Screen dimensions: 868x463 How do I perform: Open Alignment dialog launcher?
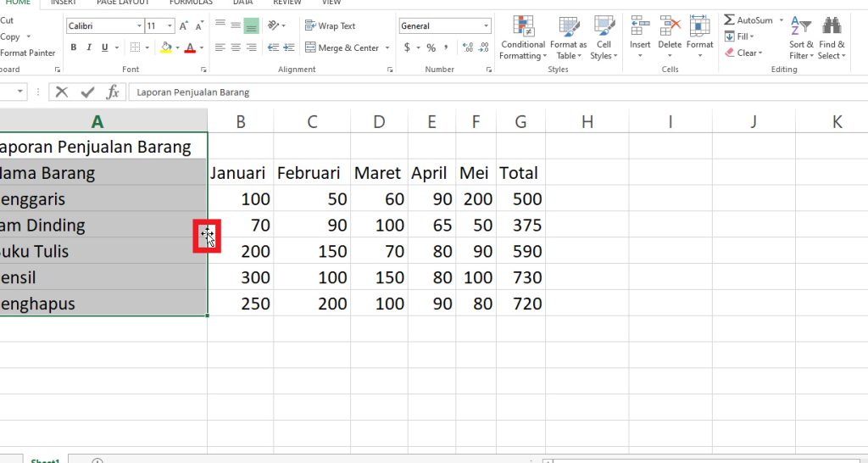pyautogui.click(x=390, y=70)
